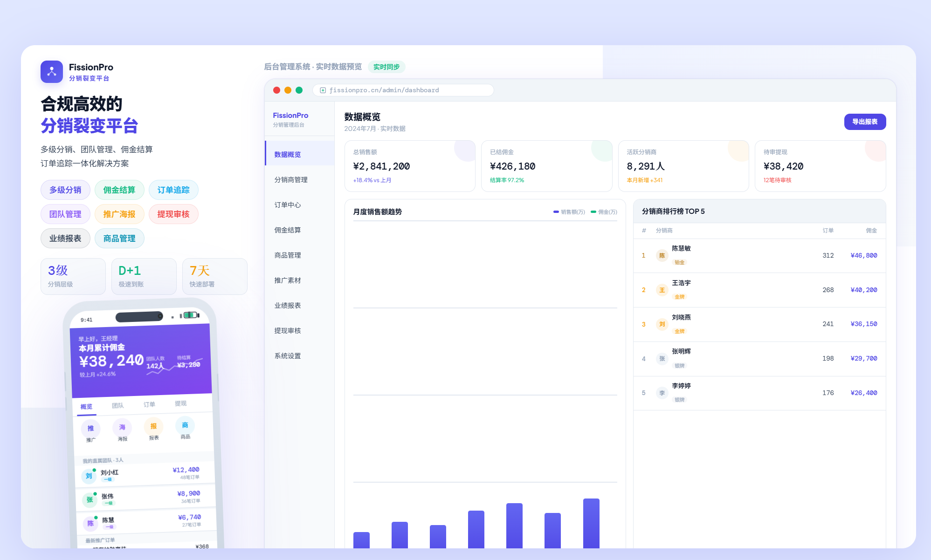Screen dimensions: 931x560
Task: Open 业绩报表 in the sidebar
Action: pos(300,305)
